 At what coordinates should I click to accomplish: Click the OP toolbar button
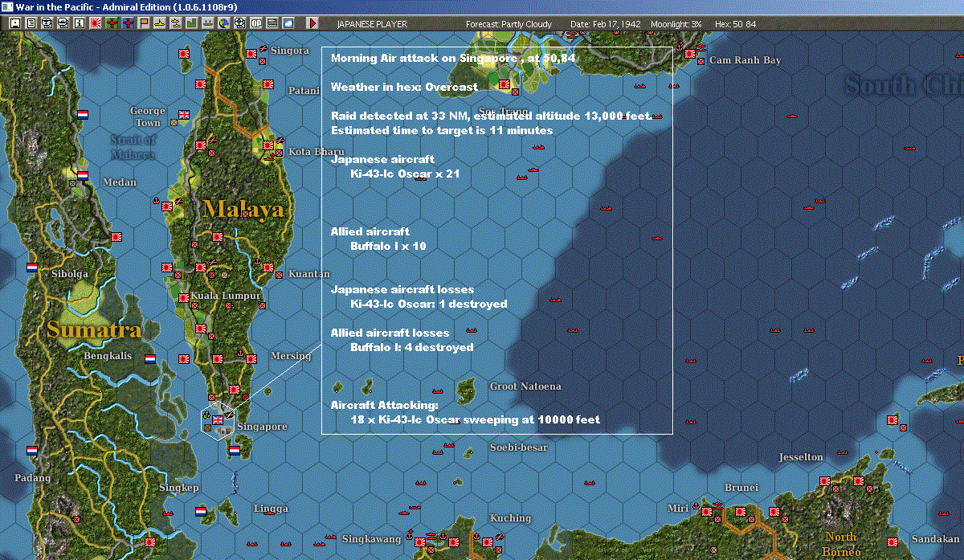[x=255, y=24]
